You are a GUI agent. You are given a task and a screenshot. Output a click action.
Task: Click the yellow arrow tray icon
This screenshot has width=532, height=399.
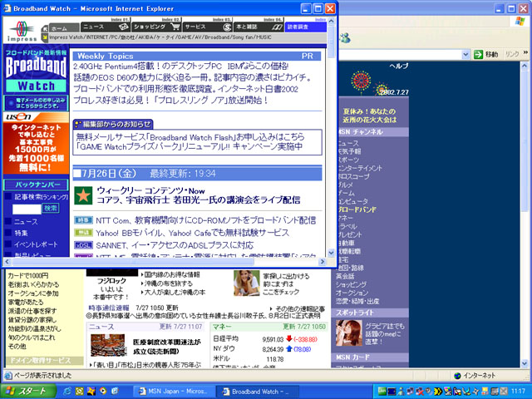tap(438, 392)
